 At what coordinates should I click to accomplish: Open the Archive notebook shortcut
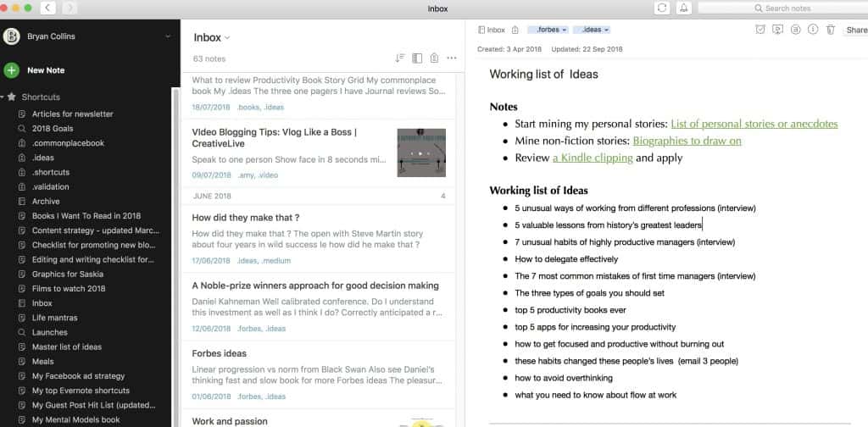tap(46, 202)
